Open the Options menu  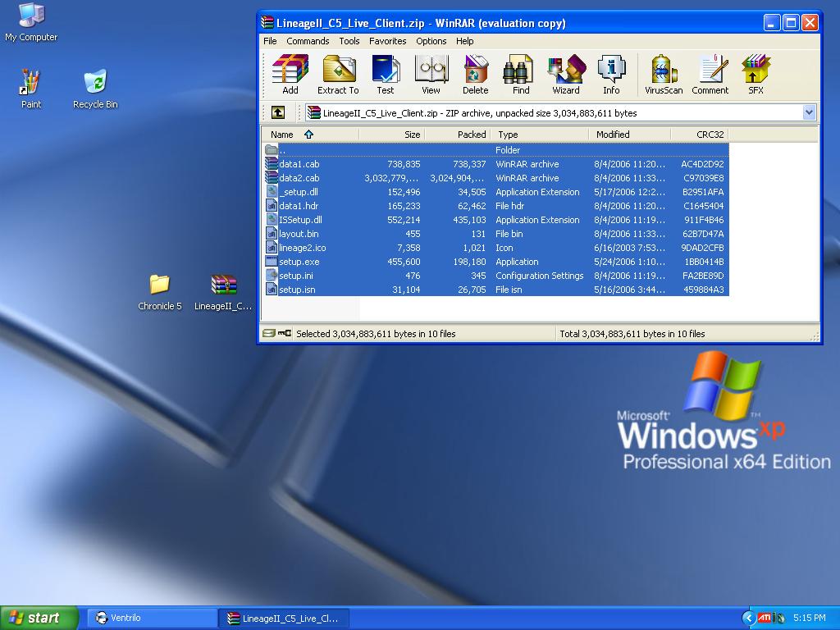click(431, 41)
